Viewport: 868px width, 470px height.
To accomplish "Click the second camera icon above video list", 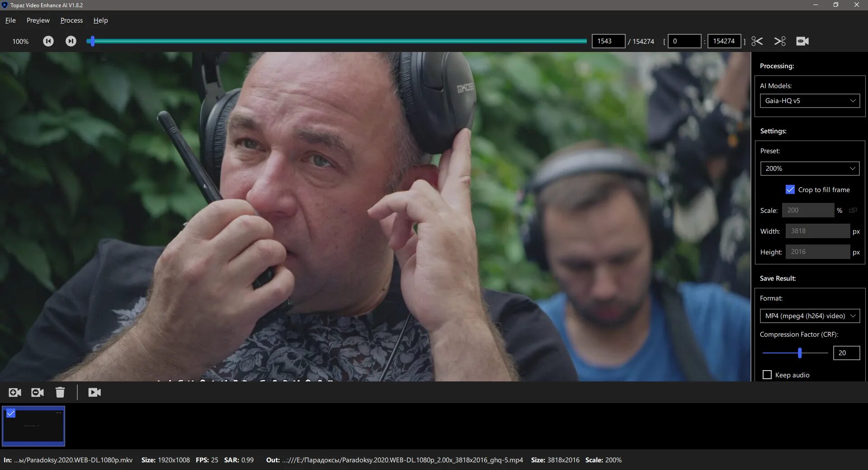I will (38, 392).
